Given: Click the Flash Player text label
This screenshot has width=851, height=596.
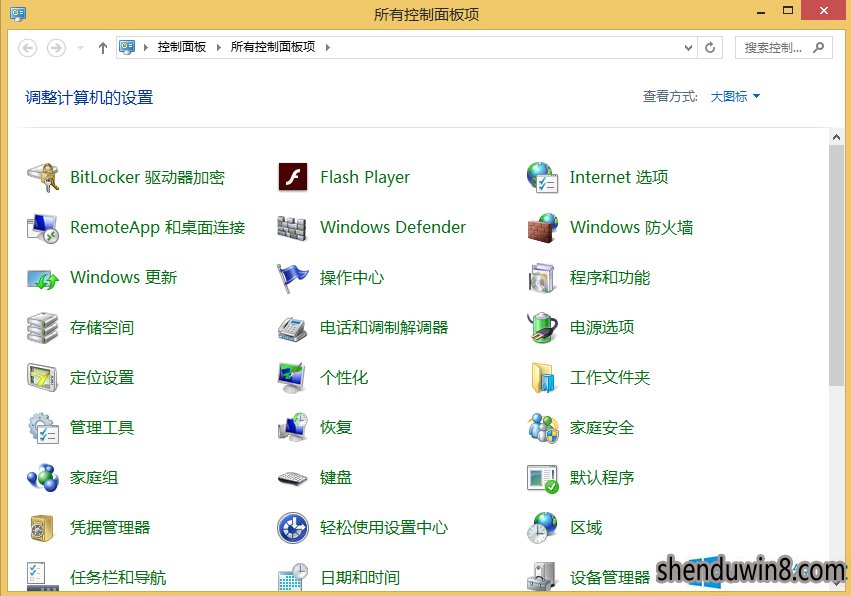Looking at the screenshot, I should coord(365,177).
